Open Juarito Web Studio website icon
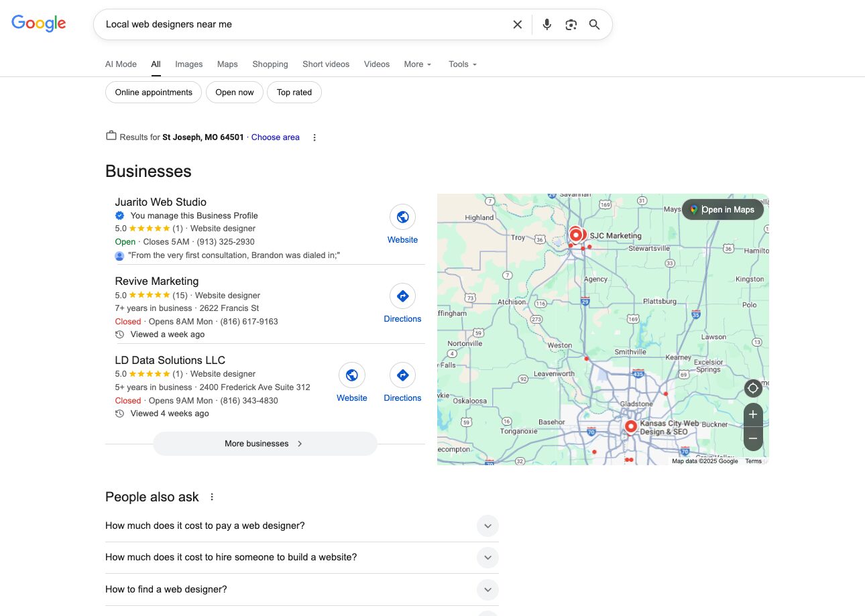Viewport: 865px width, 616px height. pos(402,217)
